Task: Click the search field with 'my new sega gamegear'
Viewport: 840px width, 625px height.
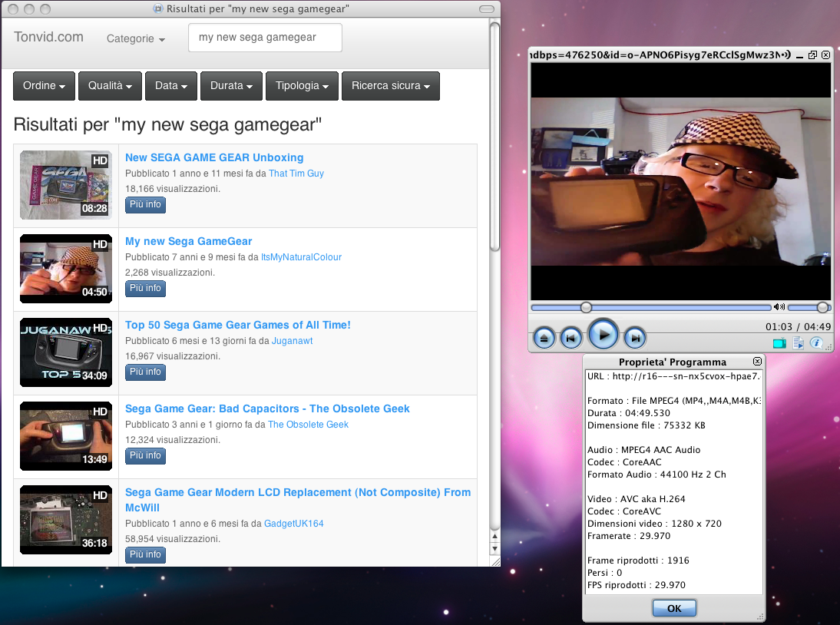Action: 265,38
